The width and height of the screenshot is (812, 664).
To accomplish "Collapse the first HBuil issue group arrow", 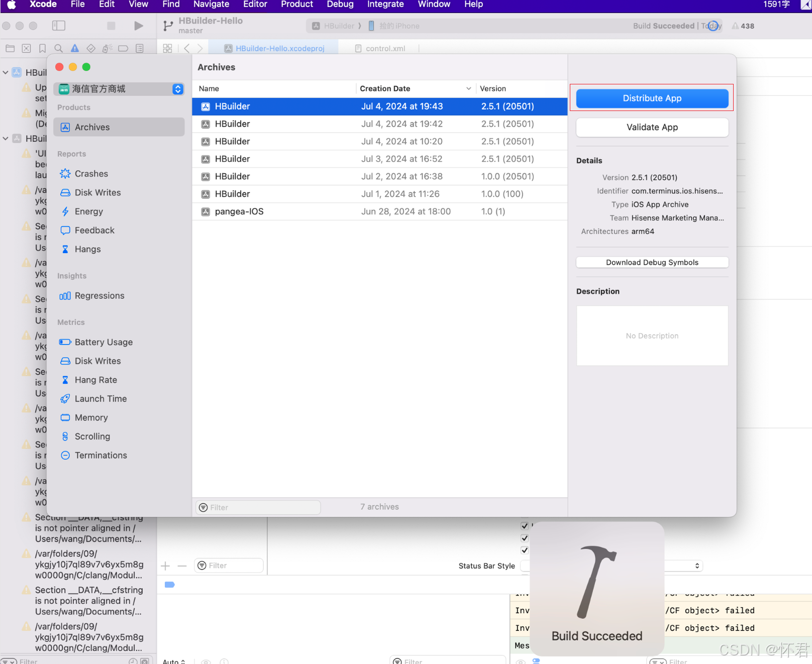I will [6, 72].
